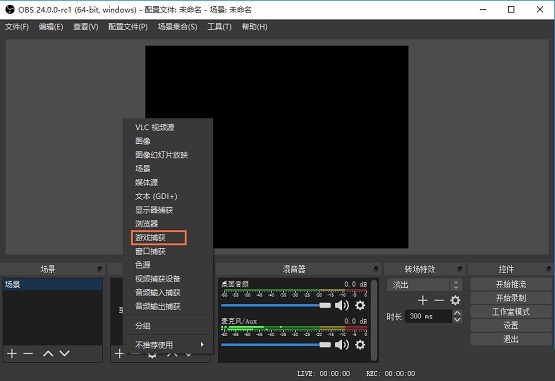Open the 工具(T) menu

tap(219, 27)
